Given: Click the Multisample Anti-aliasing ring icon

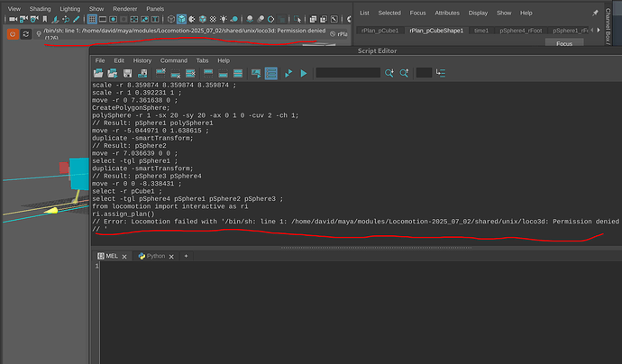Looking at the screenshot, I should tap(271, 19).
